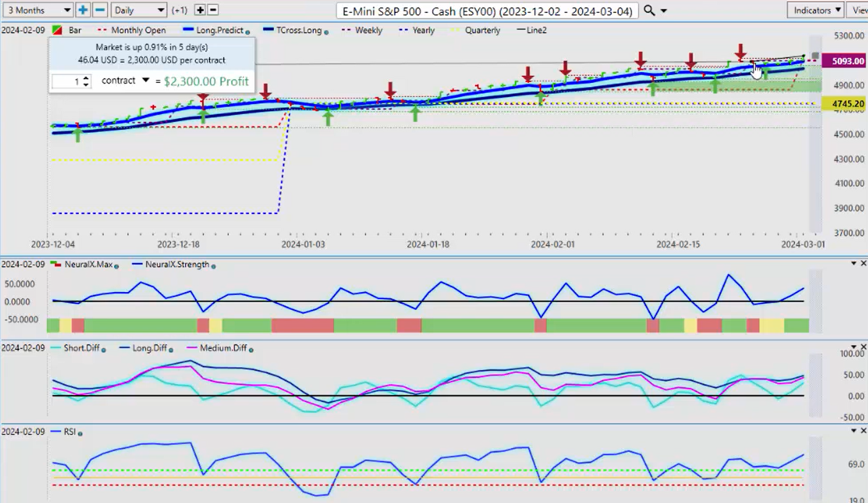Select the Quarterly legend entry

[475, 30]
